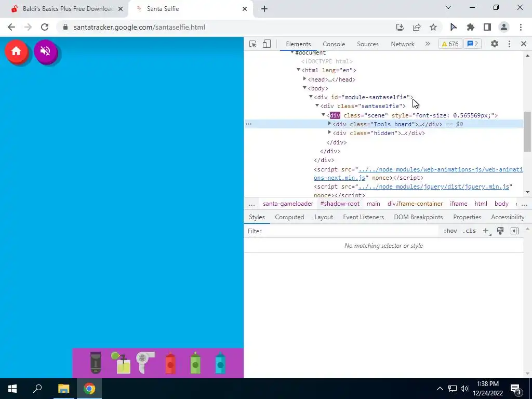Open the Extensions puzzle icon
The image size is (532, 399).
pyautogui.click(x=471, y=27)
